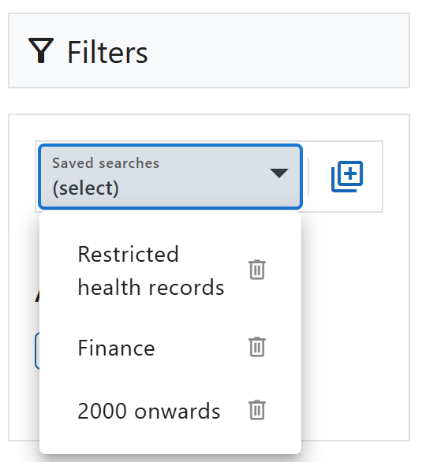Screen dimensions: 433x462
Task: Click the partially hidden letter behind dropdown list
Action: [x=37, y=296]
